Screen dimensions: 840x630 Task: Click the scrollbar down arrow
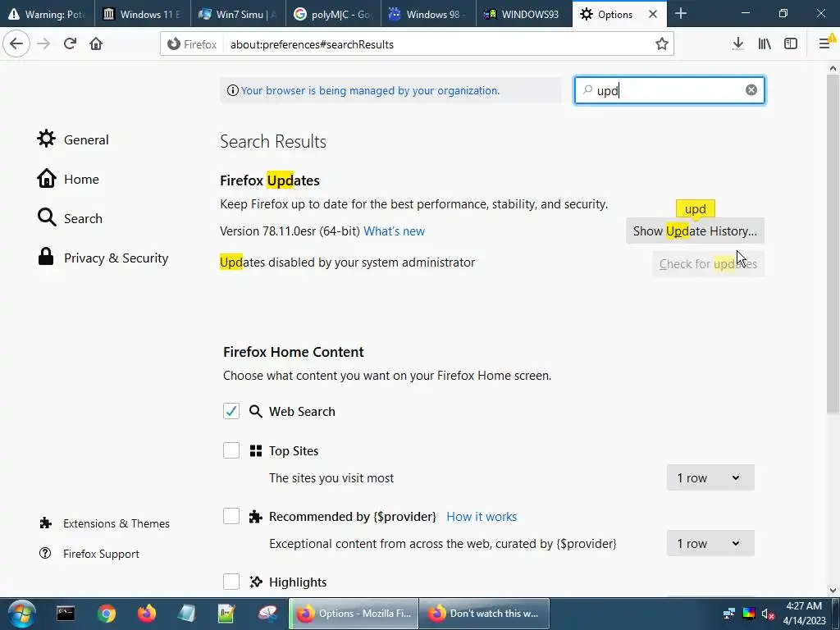tap(833, 591)
